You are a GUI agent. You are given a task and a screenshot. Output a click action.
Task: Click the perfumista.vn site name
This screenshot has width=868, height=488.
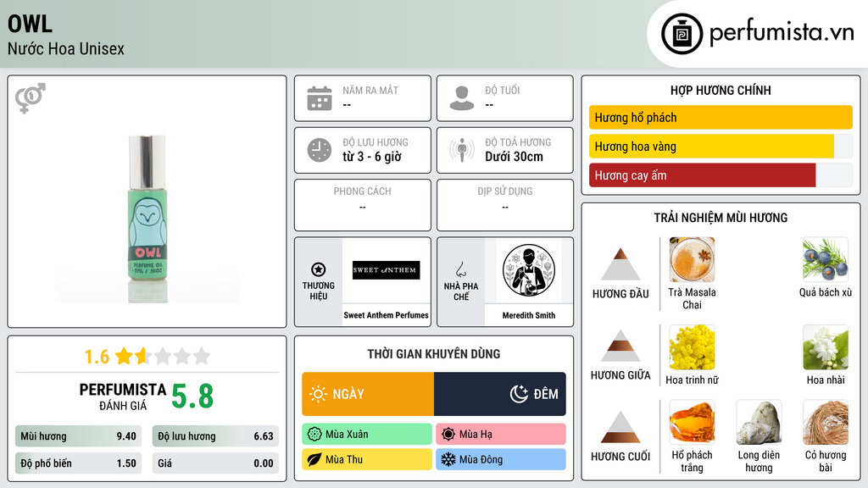coord(782,32)
